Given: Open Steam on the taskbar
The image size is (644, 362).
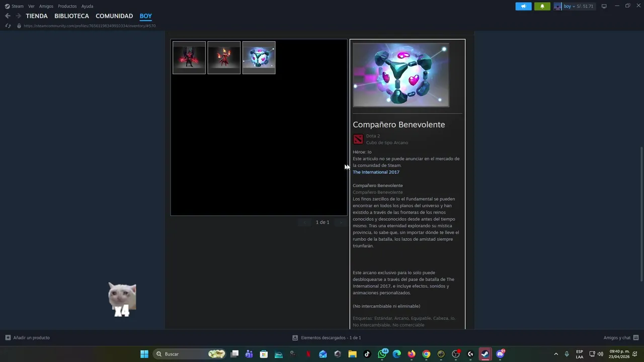Looking at the screenshot, I should pyautogui.click(x=485, y=354).
